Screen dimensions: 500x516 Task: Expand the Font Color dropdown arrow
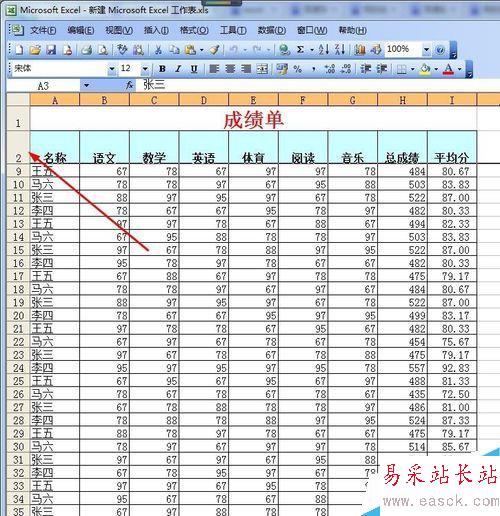460,69
